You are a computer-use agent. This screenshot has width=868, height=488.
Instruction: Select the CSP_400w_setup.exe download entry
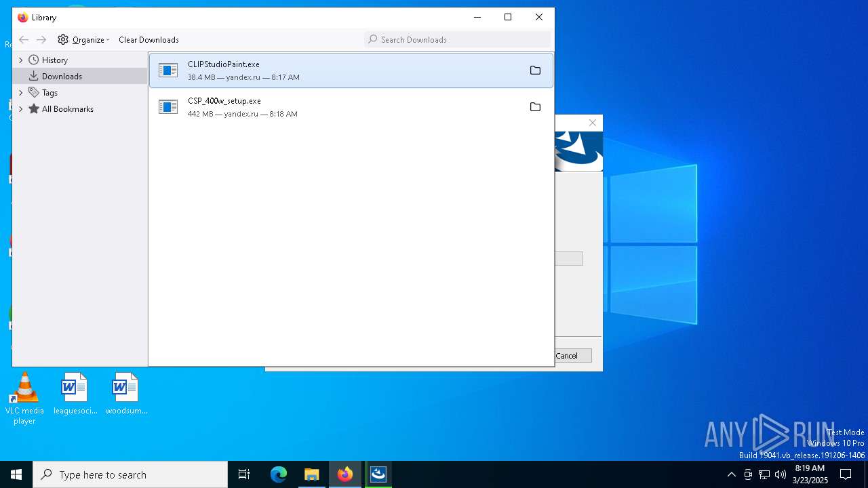pyautogui.click(x=351, y=107)
